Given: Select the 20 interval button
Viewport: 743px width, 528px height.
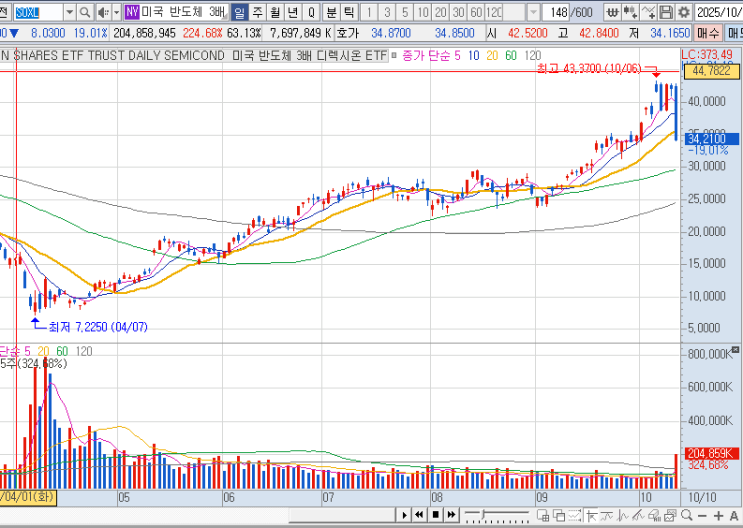Looking at the screenshot, I should (x=440, y=12).
